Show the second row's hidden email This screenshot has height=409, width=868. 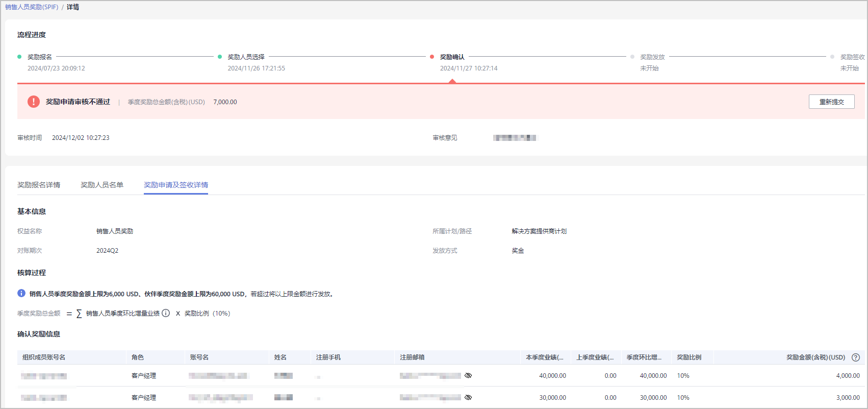pyautogui.click(x=468, y=398)
